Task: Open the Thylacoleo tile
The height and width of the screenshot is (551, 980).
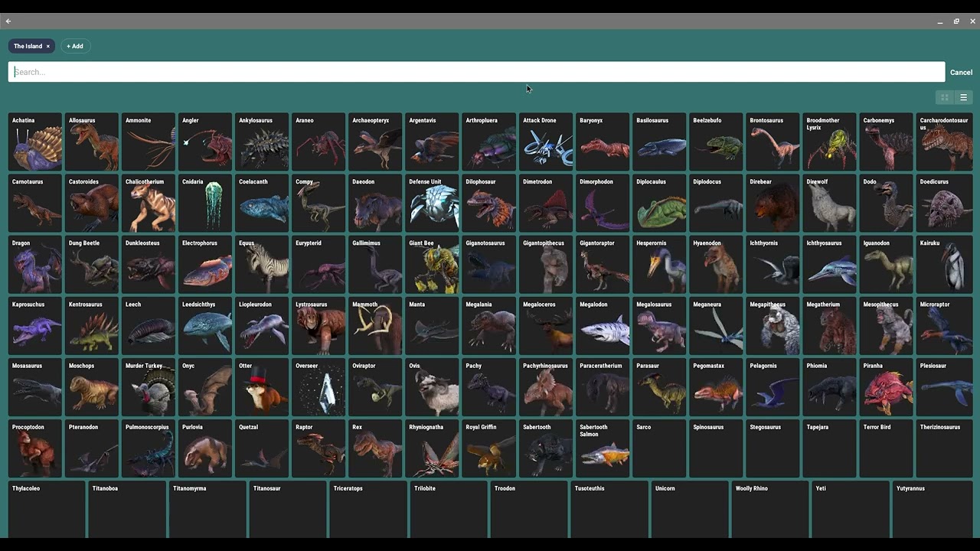Action: (x=47, y=510)
